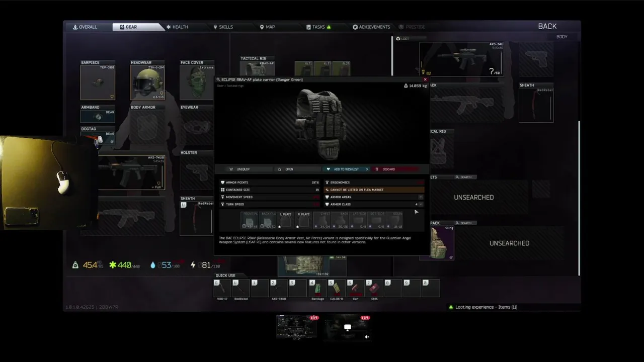644x362 pixels.
Task: Click the second LIVE stream thumbnail
Action: tap(348, 327)
